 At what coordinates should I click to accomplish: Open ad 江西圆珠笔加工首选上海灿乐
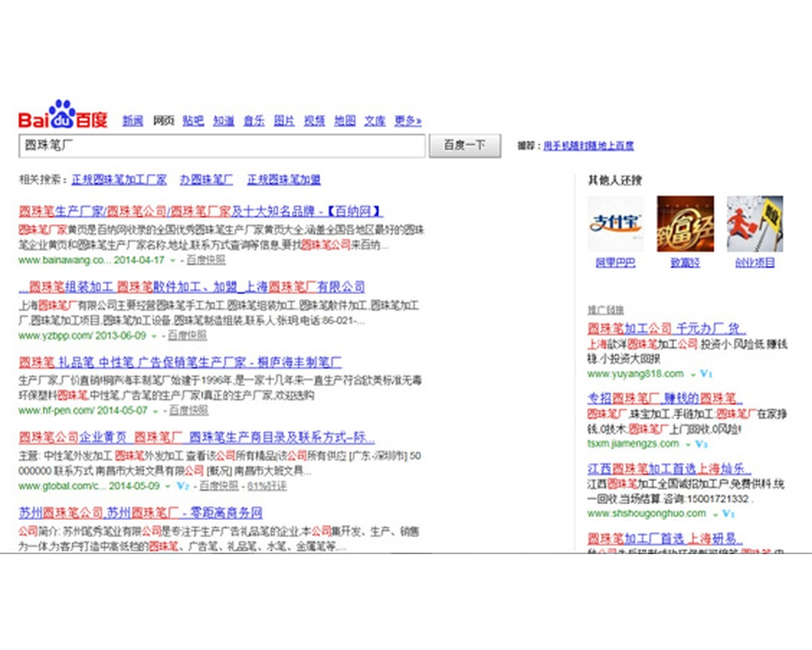pos(669,469)
